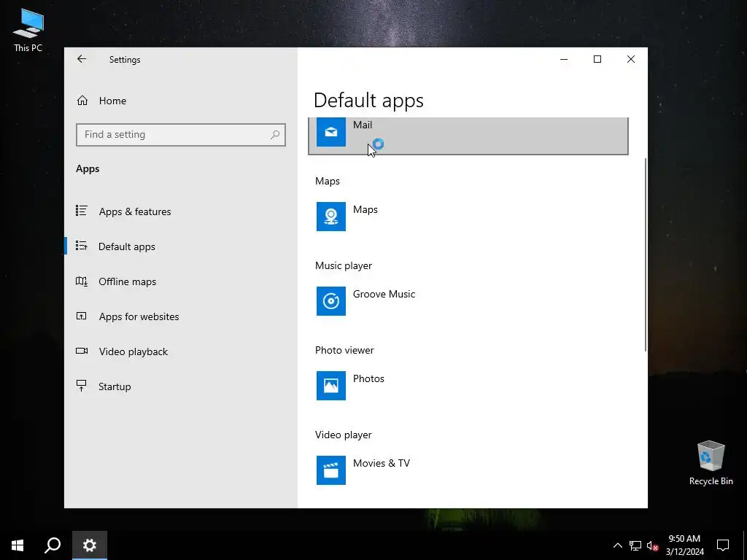This screenshot has width=747, height=560.
Task: Click the Find a setting field
Action: coord(181,135)
